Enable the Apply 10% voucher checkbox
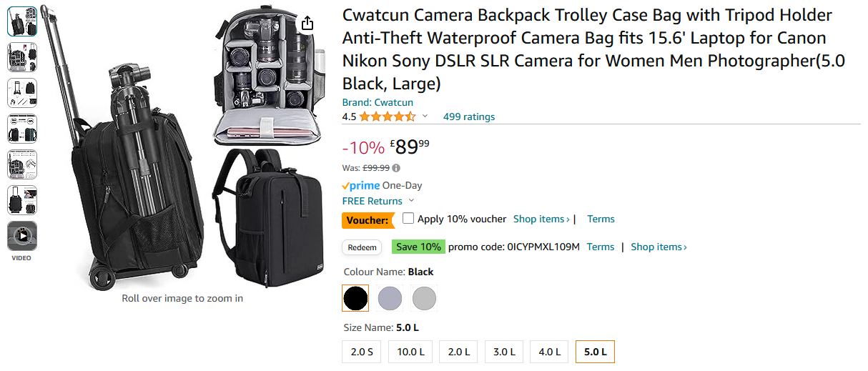Screen dimensions: 868x371 click(408, 219)
